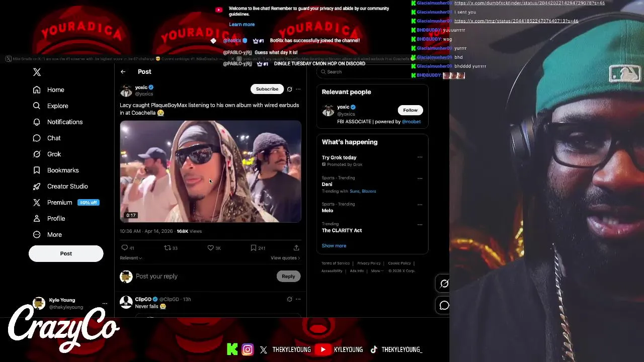This screenshot has height=362, width=644.
Task: Open the dumbfxckfinder link in chat
Action: (x=529, y=3)
